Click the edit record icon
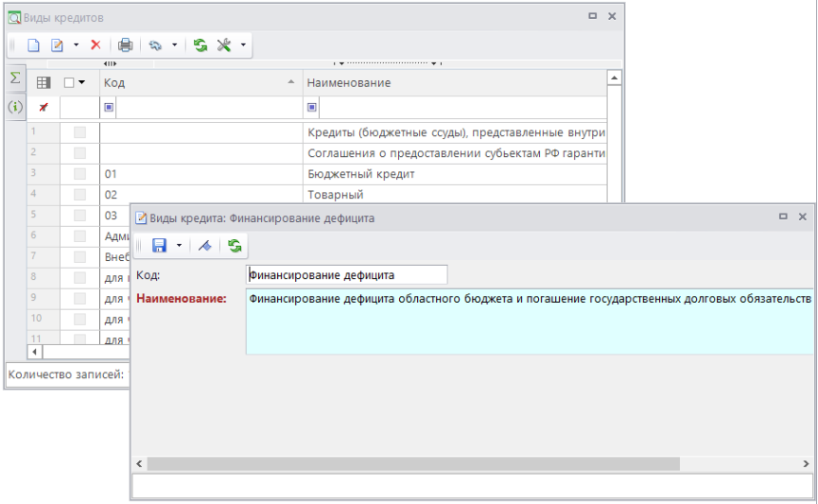Screen dimensions: 818x504 (x=57, y=45)
